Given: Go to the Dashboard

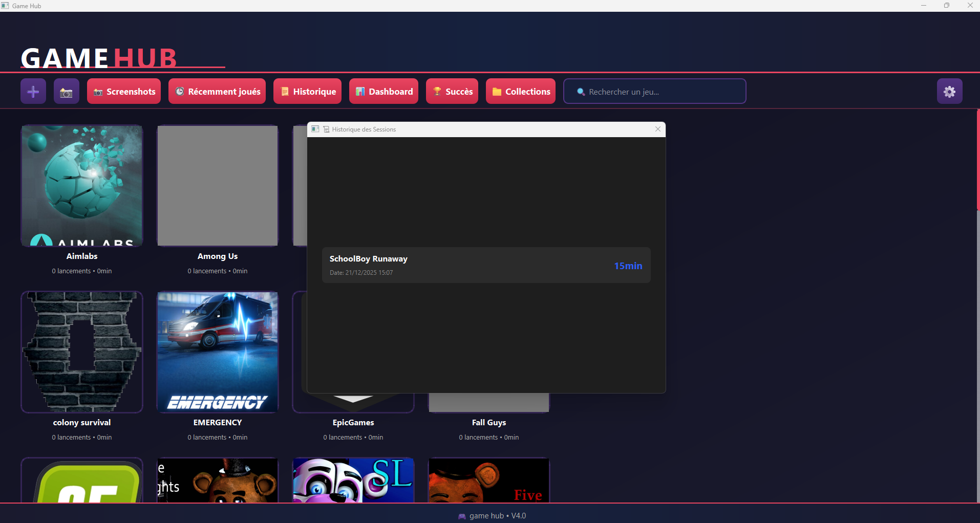Looking at the screenshot, I should pyautogui.click(x=384, y=92).
